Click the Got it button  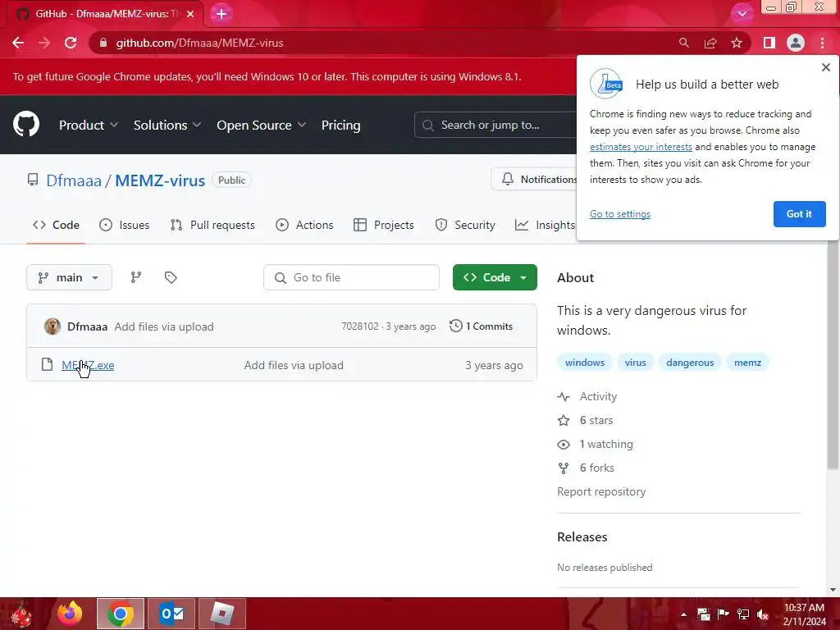[799, 214]
